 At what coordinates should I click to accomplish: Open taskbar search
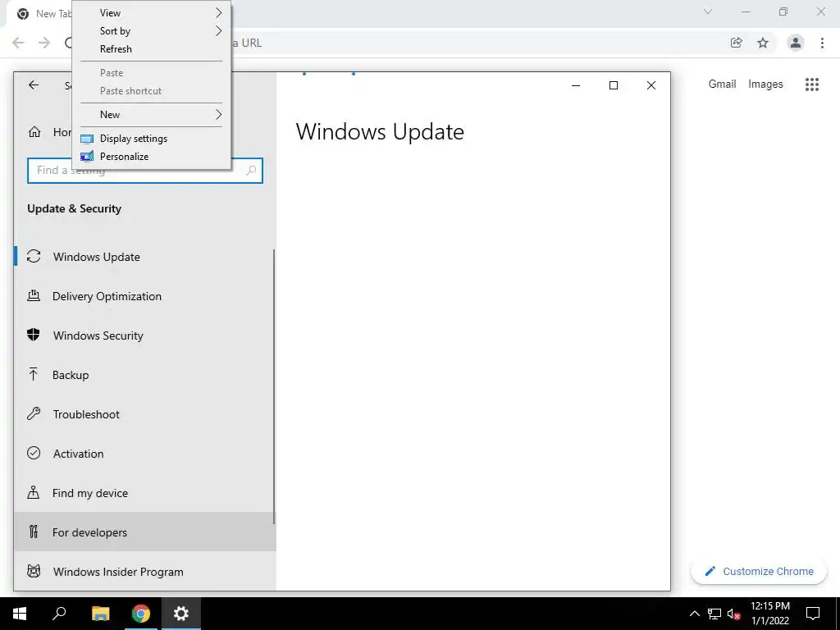[x=59, y=614]
